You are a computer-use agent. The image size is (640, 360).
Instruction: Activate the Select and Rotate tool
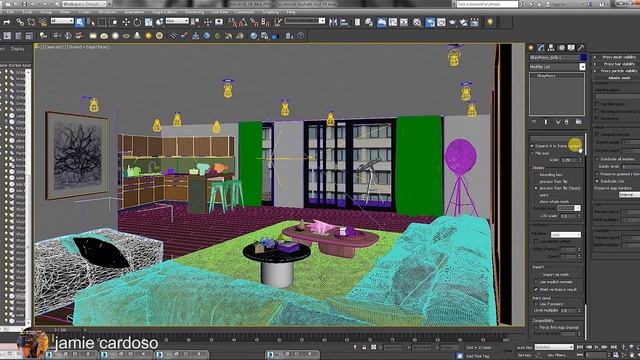coord(137,22)
